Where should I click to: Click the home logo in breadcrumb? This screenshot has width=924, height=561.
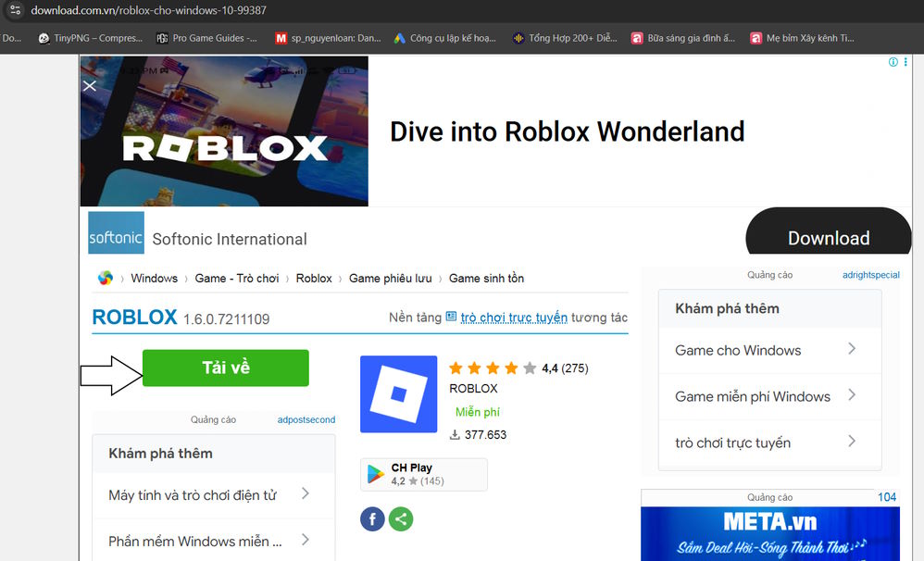(x=106, y=278)
